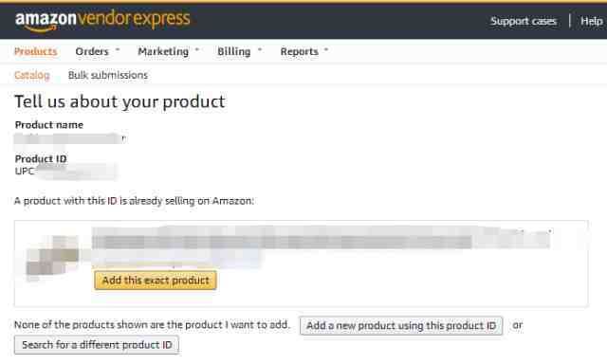The width and height of the screenshot is (607, 364).
Task: Open the Products menu tab
Action: tap(36, 51)
